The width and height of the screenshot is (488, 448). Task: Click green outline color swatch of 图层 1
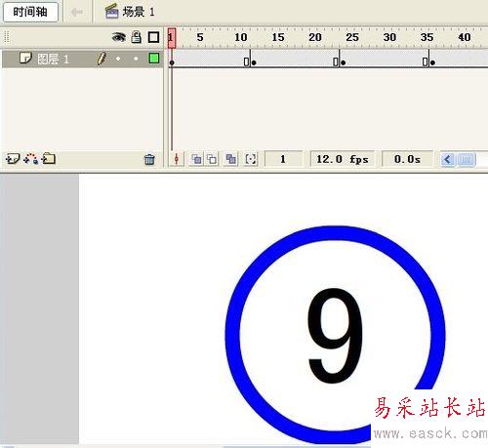(x=154, y=59)
